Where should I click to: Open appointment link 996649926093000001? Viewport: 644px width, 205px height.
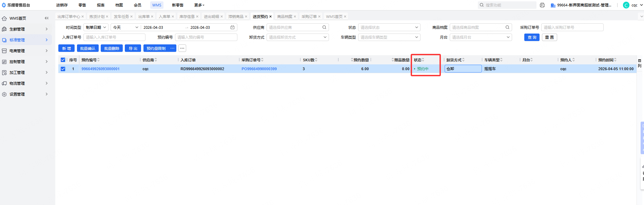coord(100,69)
